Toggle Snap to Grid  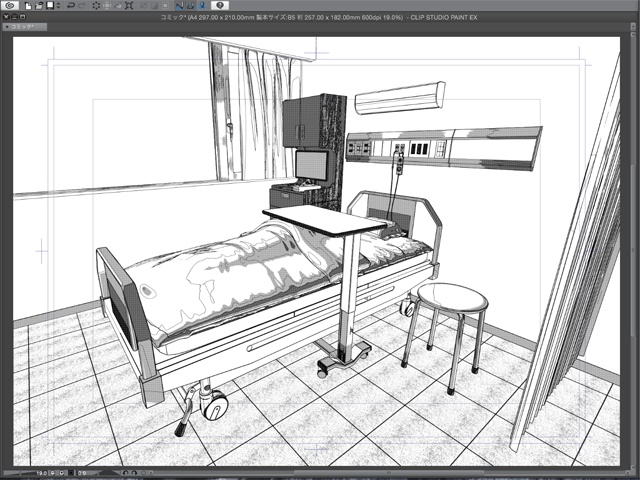coord(202,6)
